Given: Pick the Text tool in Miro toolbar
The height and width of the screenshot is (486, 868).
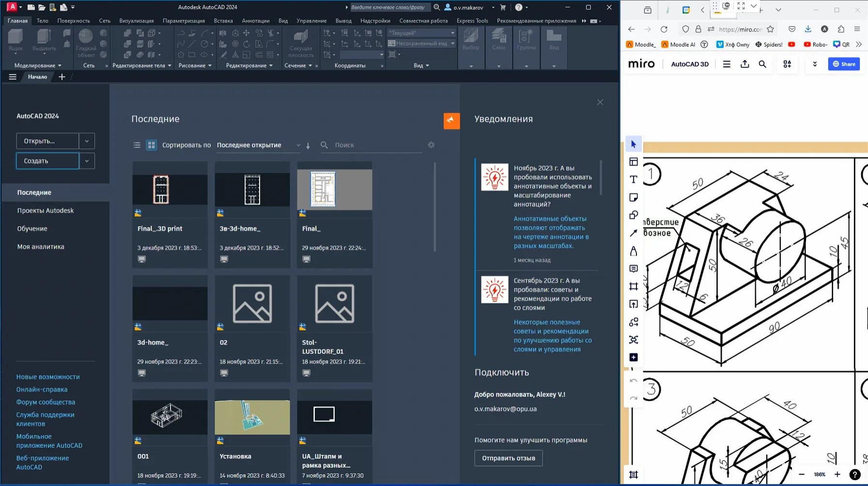Looking at the screenshot, I should pos(634,180).
